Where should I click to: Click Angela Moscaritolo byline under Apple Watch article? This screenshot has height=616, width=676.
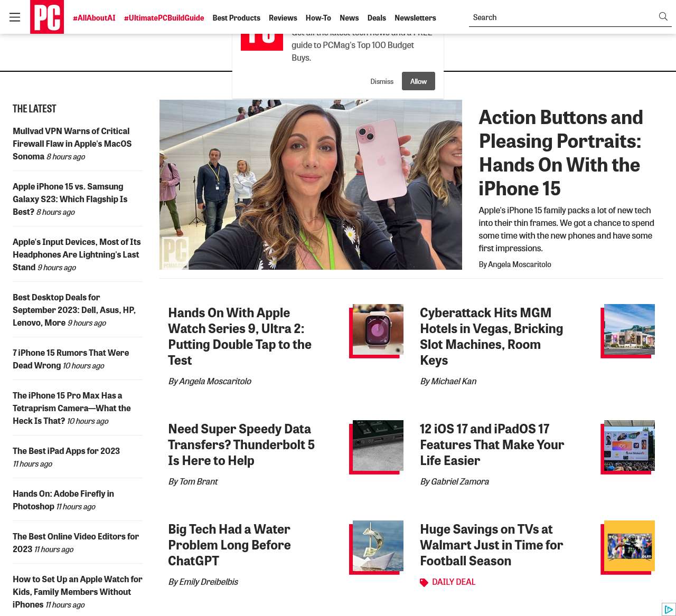[215, 381]
